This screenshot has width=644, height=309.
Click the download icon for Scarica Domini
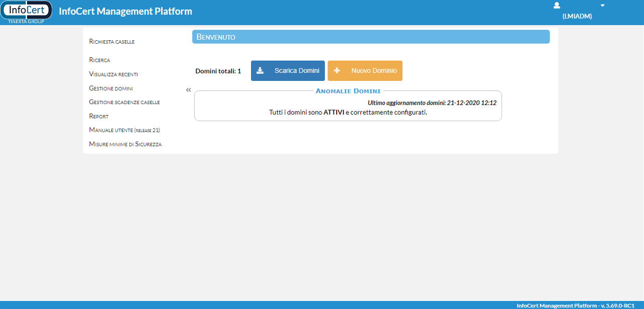[x=260, y=71]
